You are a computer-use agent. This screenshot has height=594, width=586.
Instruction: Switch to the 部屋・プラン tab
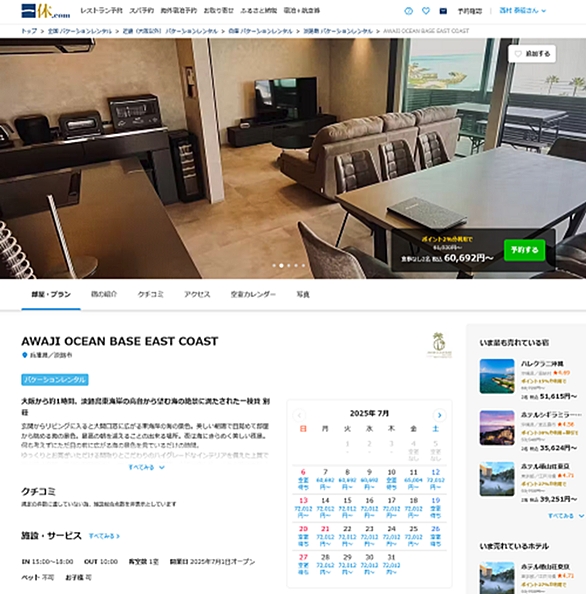51,294
